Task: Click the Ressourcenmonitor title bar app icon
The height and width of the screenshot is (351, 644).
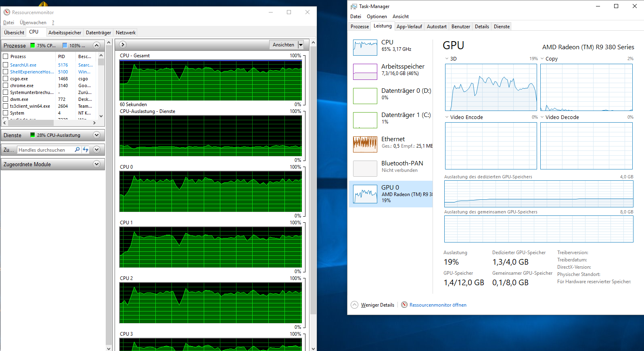Action: pyautogui.click(x=7, y=12)
